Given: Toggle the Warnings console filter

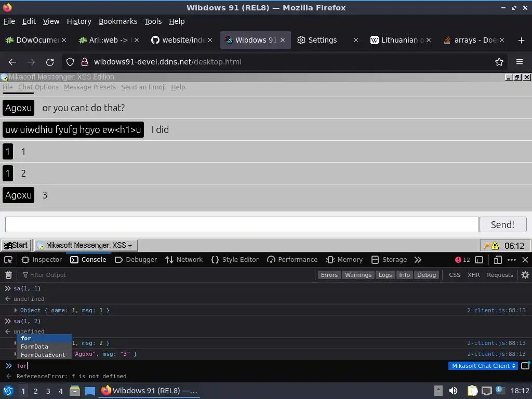Looking at the screenshot, I should click(x=358, y=275).
